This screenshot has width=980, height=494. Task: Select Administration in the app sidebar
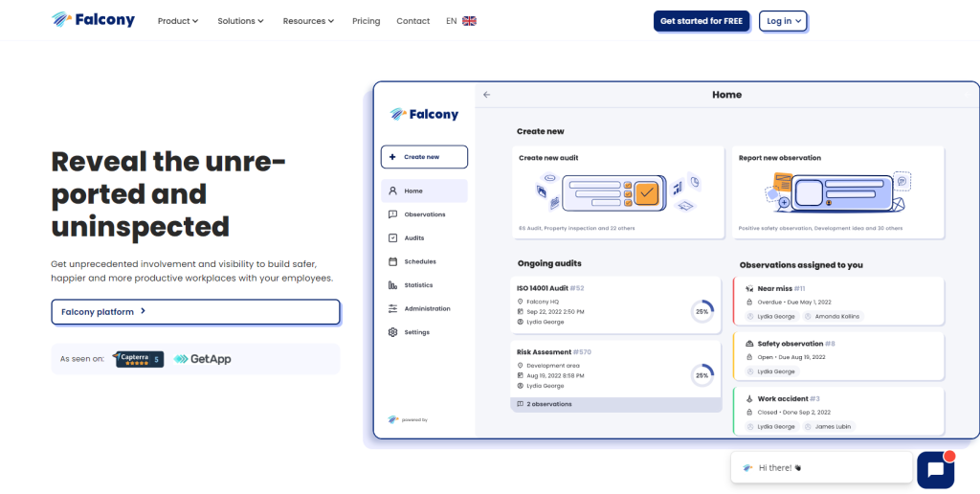(424, 309)
